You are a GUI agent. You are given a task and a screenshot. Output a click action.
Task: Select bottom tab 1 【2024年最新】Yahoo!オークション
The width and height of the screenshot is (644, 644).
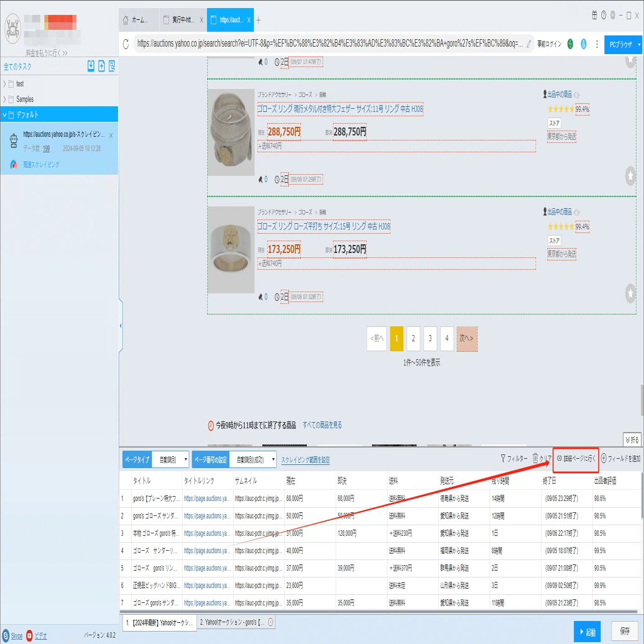click(159, 623)
